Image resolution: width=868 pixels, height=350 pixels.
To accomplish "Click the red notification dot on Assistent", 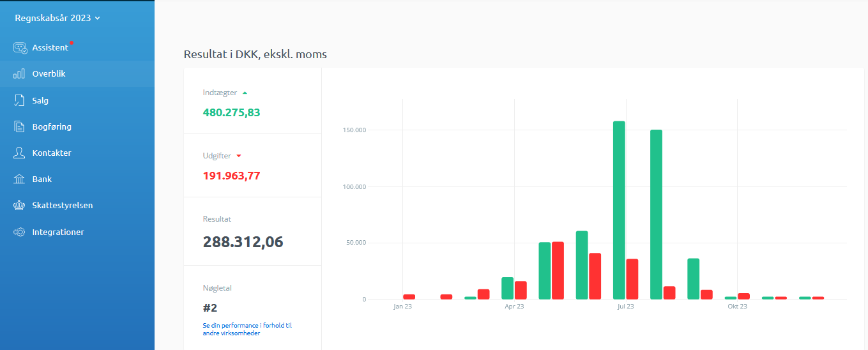I will 72,43.
